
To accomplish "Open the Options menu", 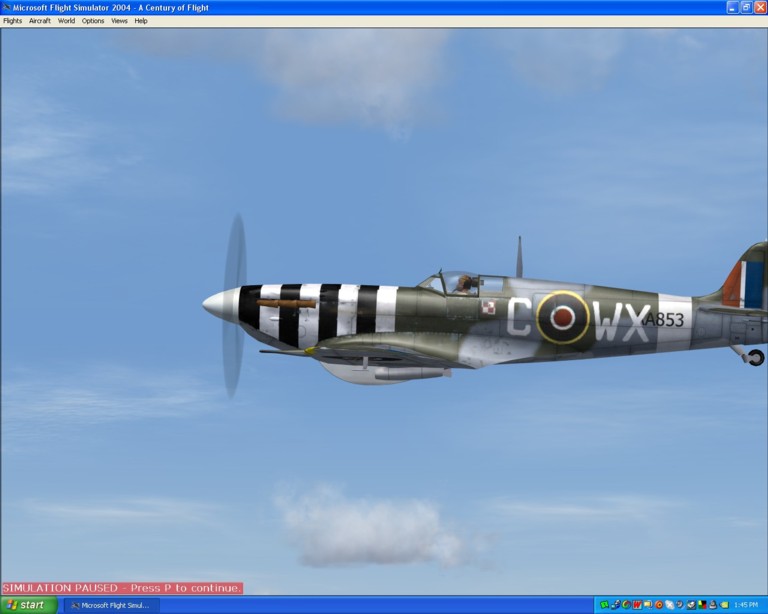I will (93, 21).
